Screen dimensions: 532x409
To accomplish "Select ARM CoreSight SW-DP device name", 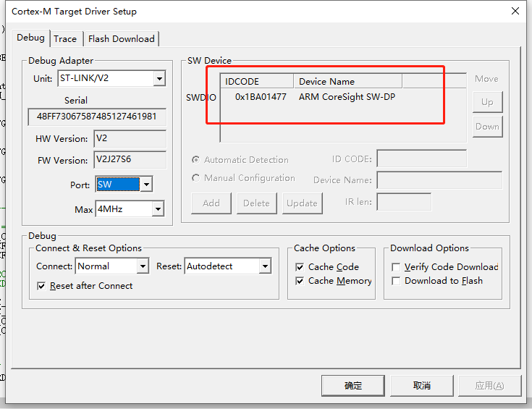I will (x=347, y=97).
